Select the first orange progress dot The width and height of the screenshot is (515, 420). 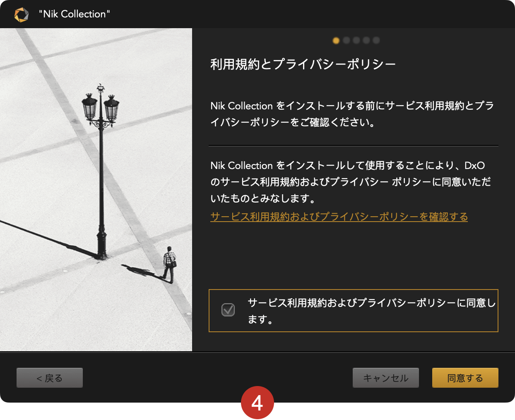(x=336, y=40)
